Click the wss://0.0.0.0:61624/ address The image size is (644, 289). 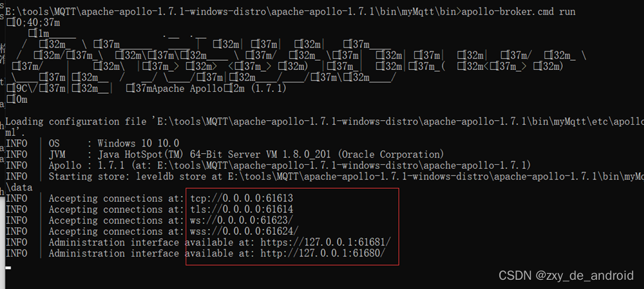point(244,232)
